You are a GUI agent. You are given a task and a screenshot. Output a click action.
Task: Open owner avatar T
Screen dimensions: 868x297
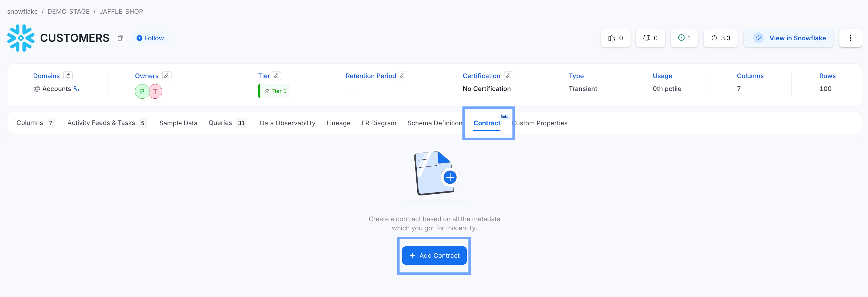(x=155, y=92)
